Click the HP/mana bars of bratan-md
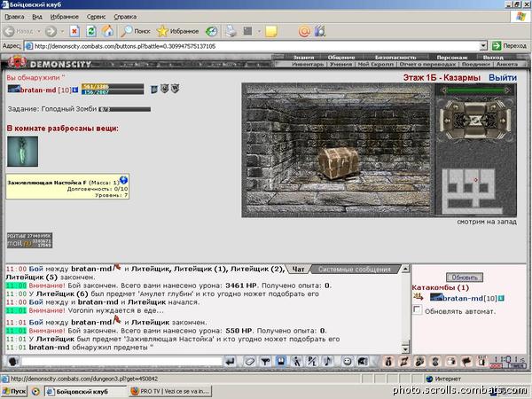This screenshot has width=532, height=399. point(113,90)
